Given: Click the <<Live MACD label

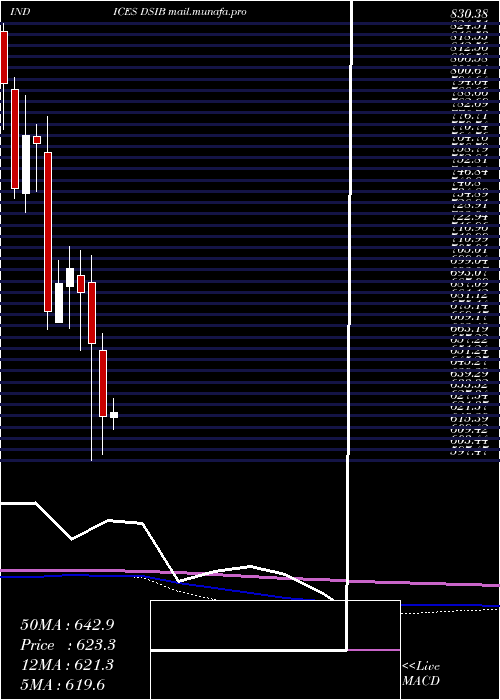Looking at the screenshot, I should click(421, 674).
